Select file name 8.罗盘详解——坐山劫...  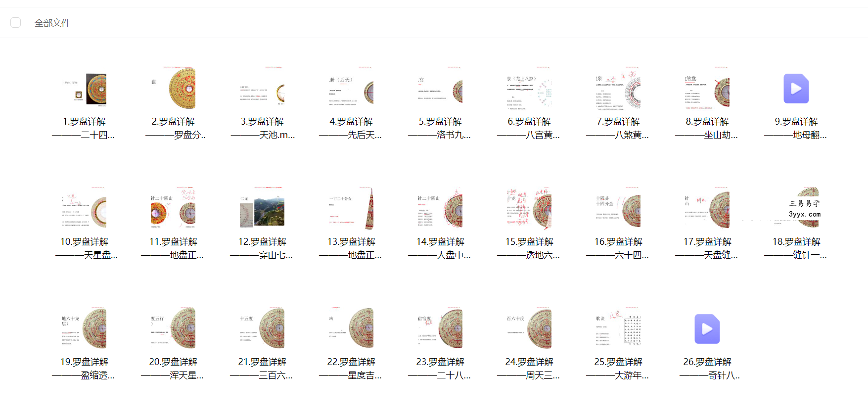click(707, 128)
